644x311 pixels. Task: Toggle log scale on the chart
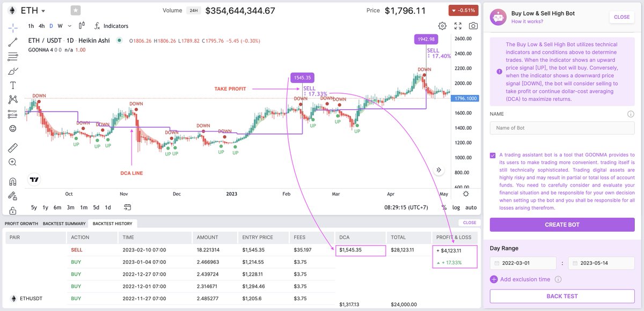456,207
